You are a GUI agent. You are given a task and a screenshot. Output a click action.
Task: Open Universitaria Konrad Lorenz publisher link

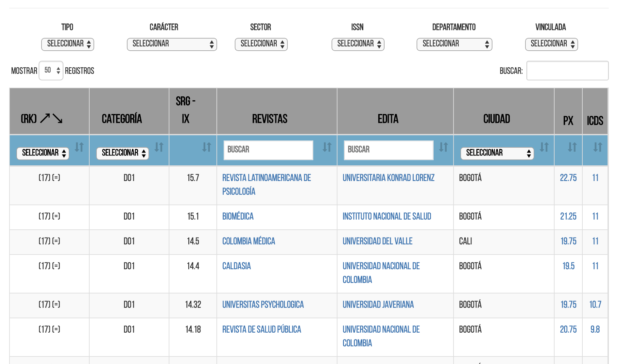pyautogui.click(x=388, y=178)
